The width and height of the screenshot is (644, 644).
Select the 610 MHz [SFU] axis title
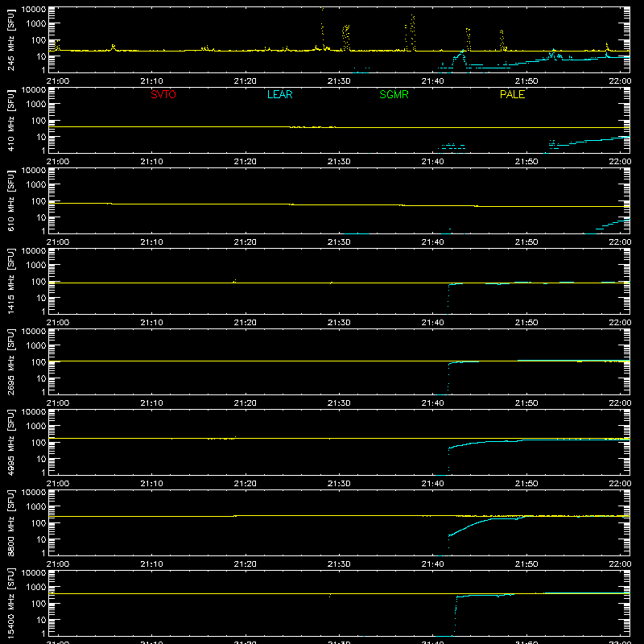[11, 200]
